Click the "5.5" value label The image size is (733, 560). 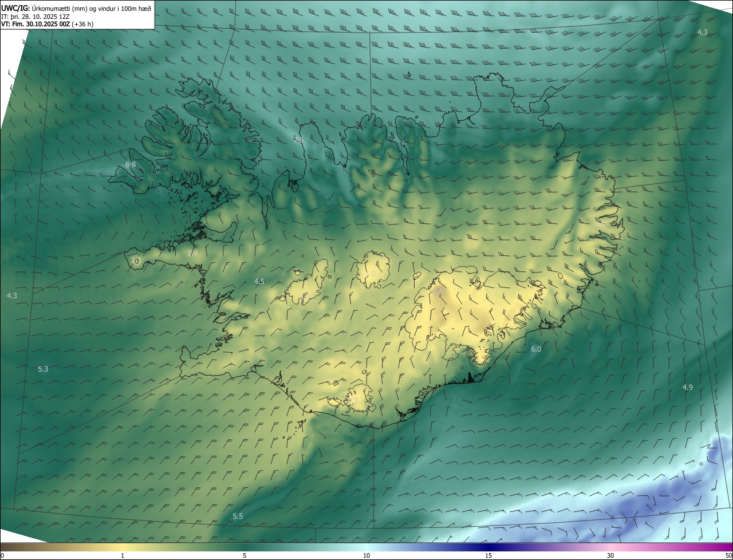[x=238, y=516]
